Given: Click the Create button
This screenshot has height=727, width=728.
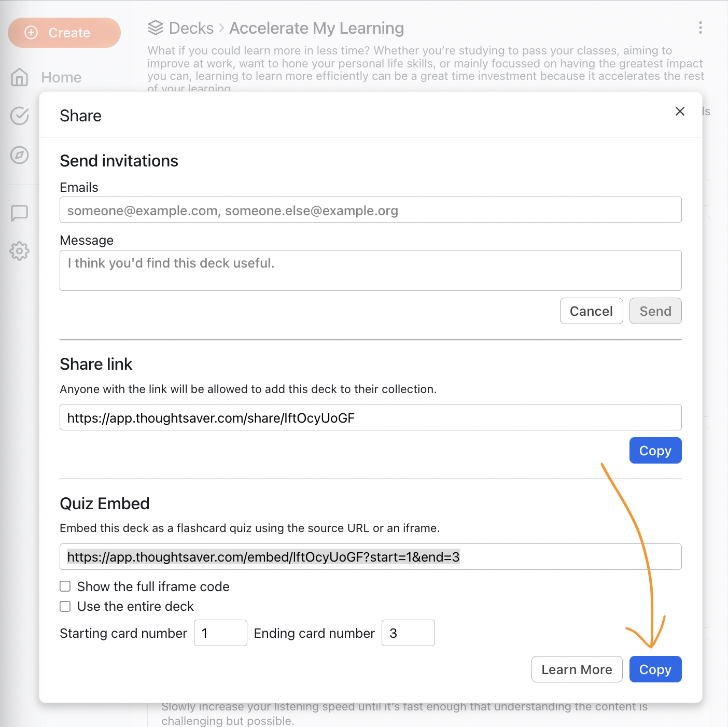Looking at the screenshot, I should 64,33.
